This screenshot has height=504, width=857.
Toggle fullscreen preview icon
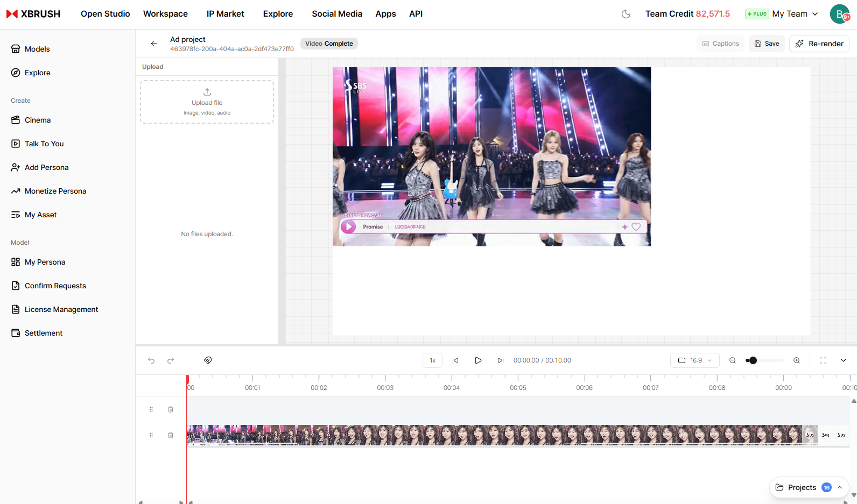(823, 360)
